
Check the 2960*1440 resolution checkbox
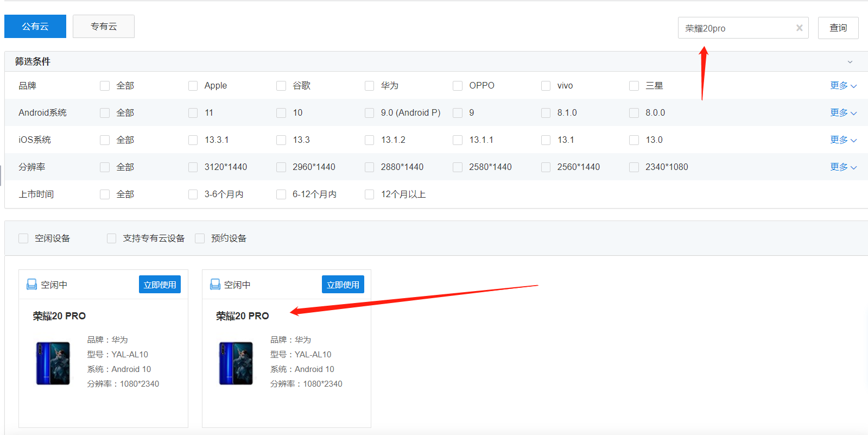(x=281, y=167)
